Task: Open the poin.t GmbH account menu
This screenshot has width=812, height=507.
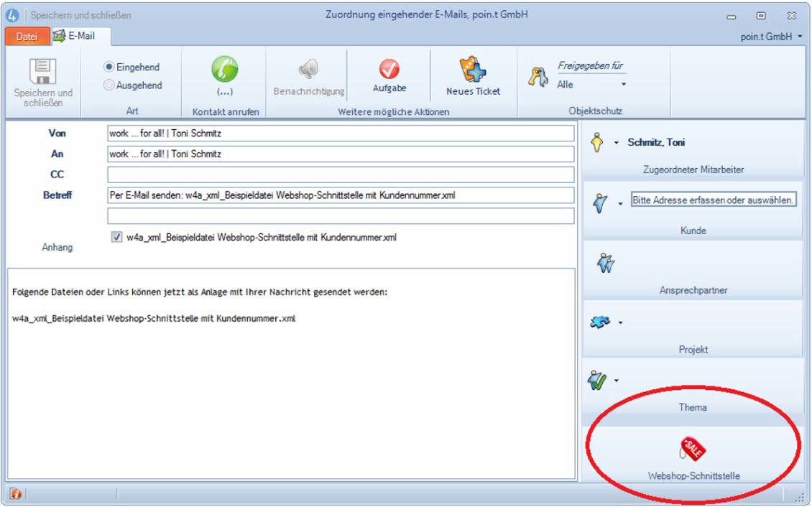Action: (772, 37)
